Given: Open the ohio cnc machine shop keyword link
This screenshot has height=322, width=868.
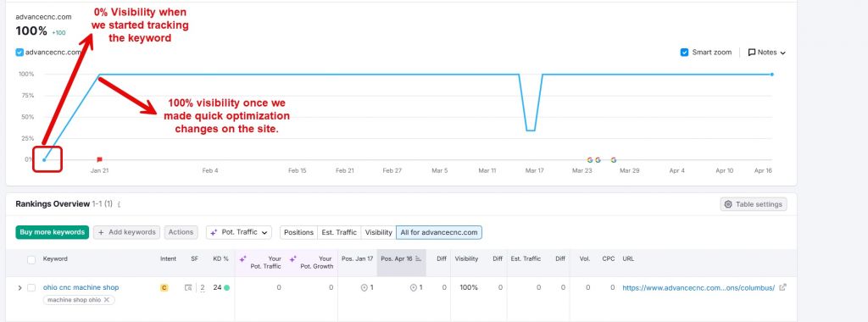Looking at the screenshot, I should pyautogui.click(x=81, y=288).
